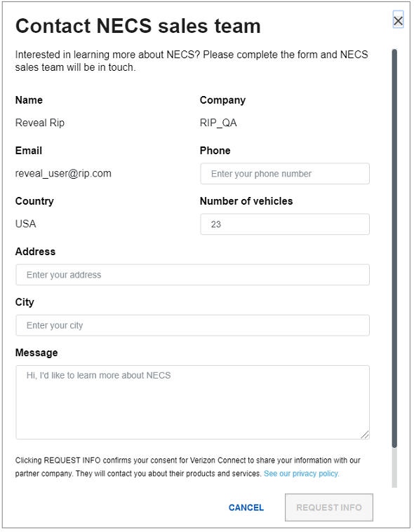The width and height of the screenshot is (414, 532).
Task: Click the dialog's vertical scrollbar thumb
Action: (394, 249)
